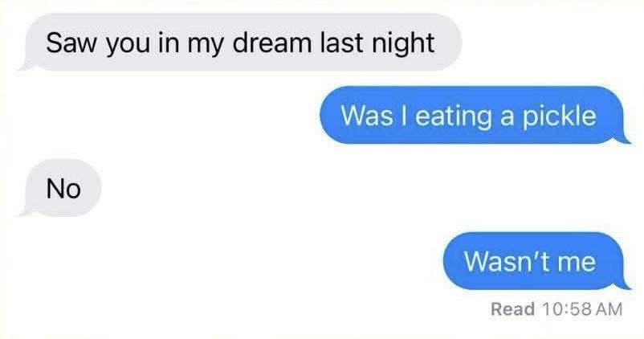Tap the gray "No" message bubble

pyautogui.click(x=60, y=188)
